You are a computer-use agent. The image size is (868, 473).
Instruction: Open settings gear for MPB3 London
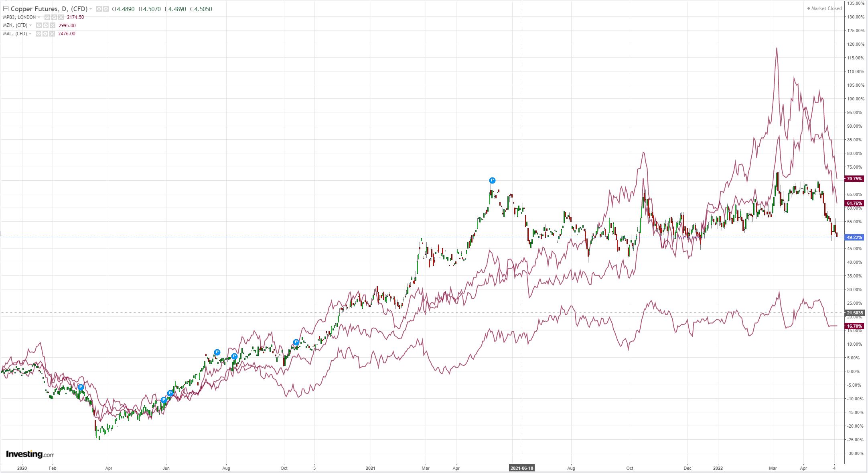(x=54, y=17)
